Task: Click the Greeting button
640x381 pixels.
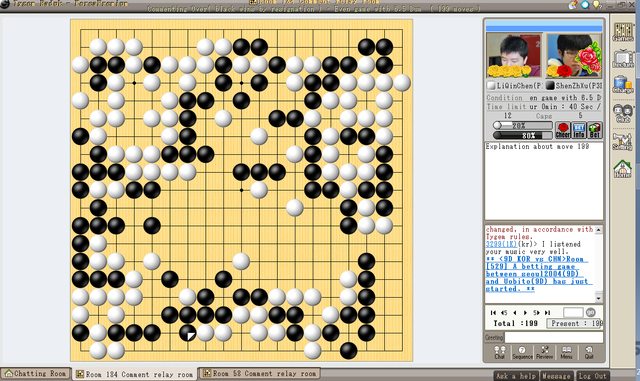Action: (x=494, y=337)
